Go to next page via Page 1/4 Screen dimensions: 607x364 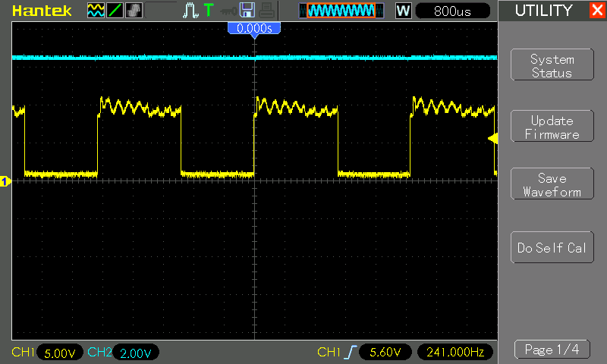pyautogui.click(x=552, y=350)
